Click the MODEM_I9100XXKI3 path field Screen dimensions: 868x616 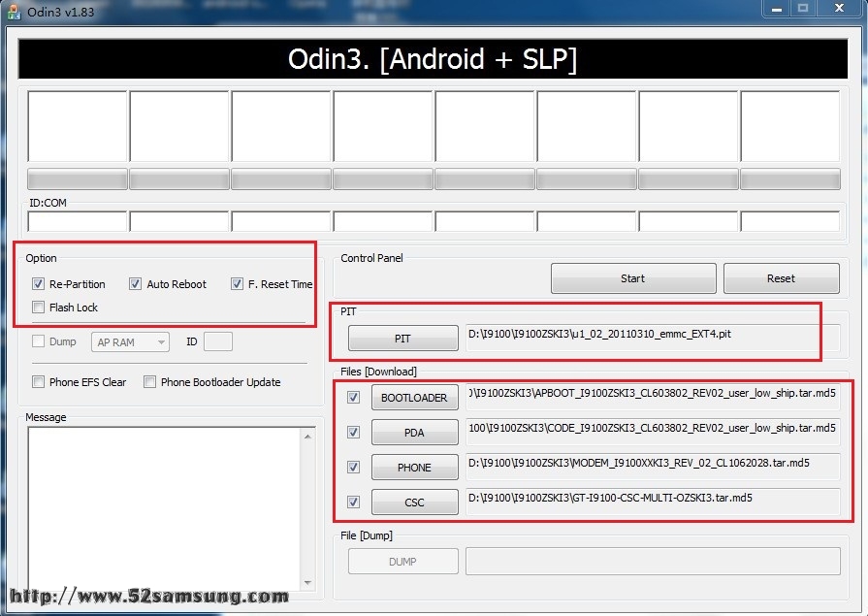653,467
